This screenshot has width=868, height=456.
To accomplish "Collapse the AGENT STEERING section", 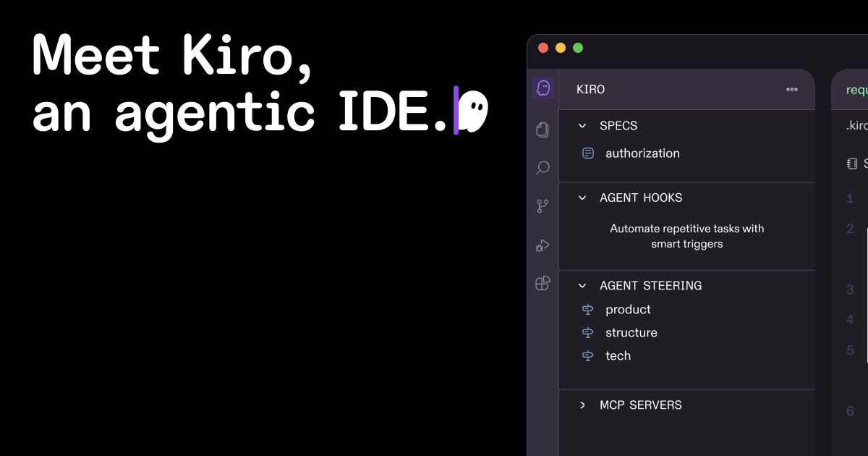I will point(582,285).
